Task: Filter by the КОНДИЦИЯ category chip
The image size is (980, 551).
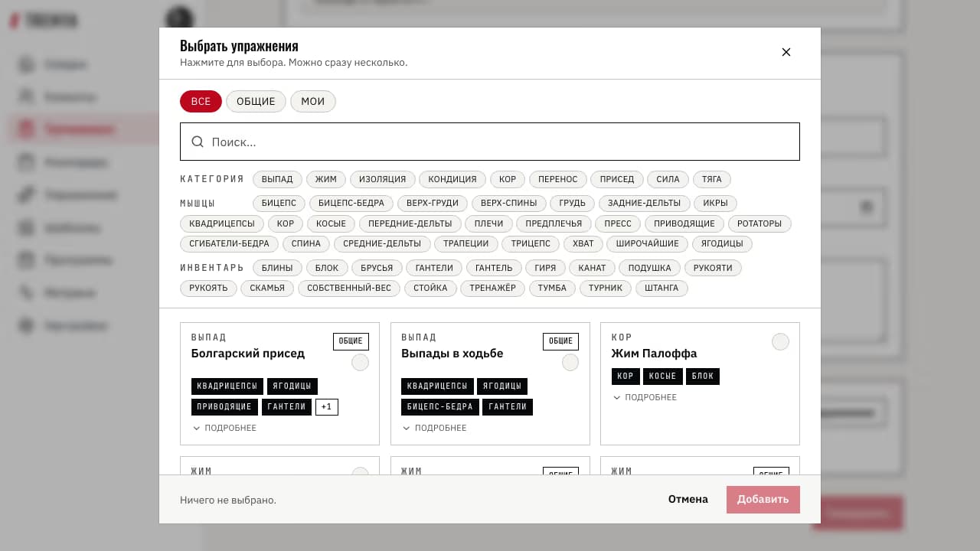Action: 452,179
